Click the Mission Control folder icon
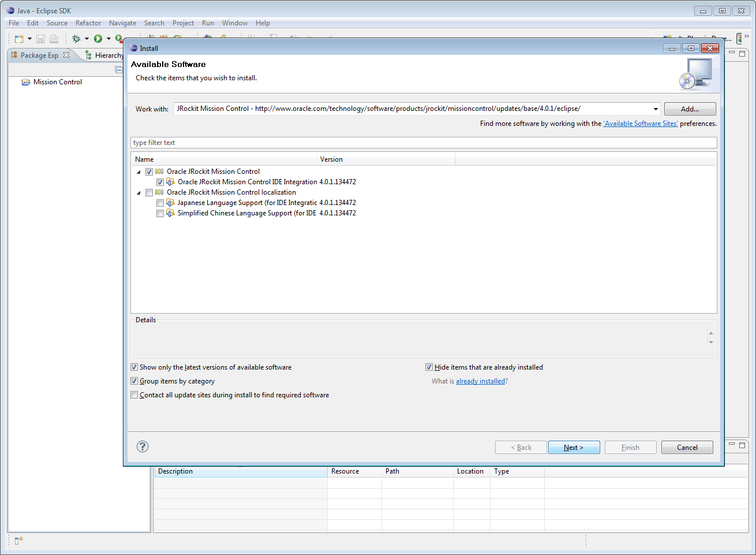The image size is (756, 555). (x=26, y=82)
